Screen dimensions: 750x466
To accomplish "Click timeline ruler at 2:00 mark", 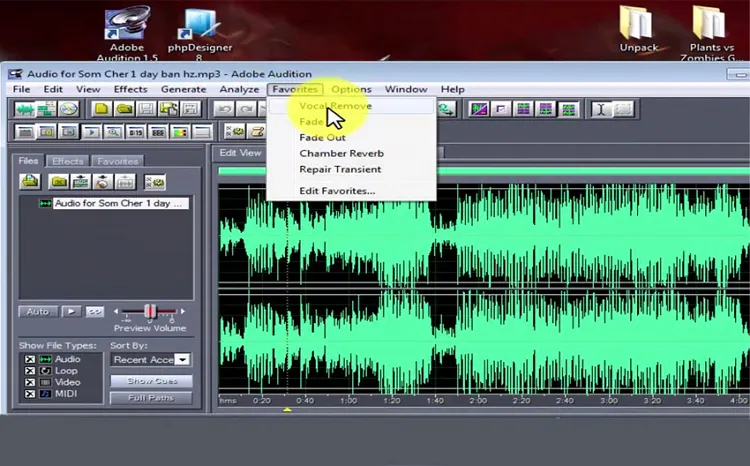I will 478,400.
